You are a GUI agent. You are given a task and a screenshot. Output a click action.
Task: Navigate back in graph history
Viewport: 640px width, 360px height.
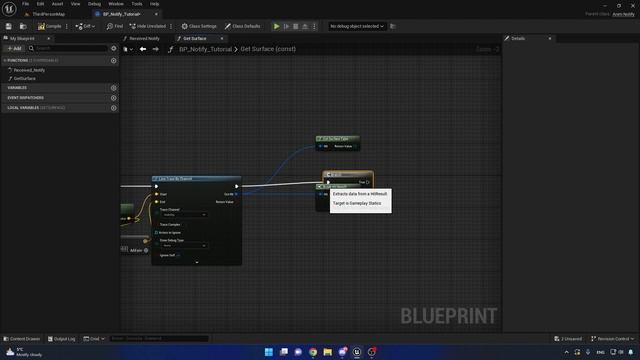point(142,49)
